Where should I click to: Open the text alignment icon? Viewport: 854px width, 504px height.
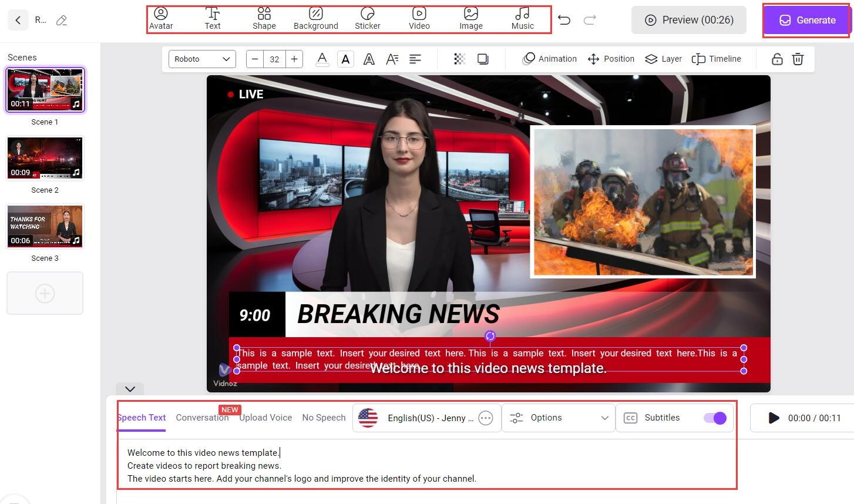tap(415, 59)
